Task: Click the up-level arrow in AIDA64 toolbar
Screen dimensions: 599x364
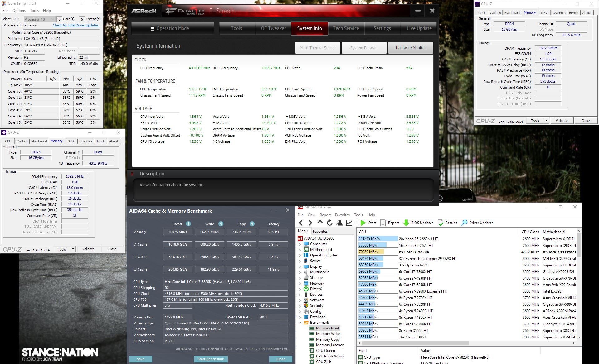Action: (x=320, y=223)
